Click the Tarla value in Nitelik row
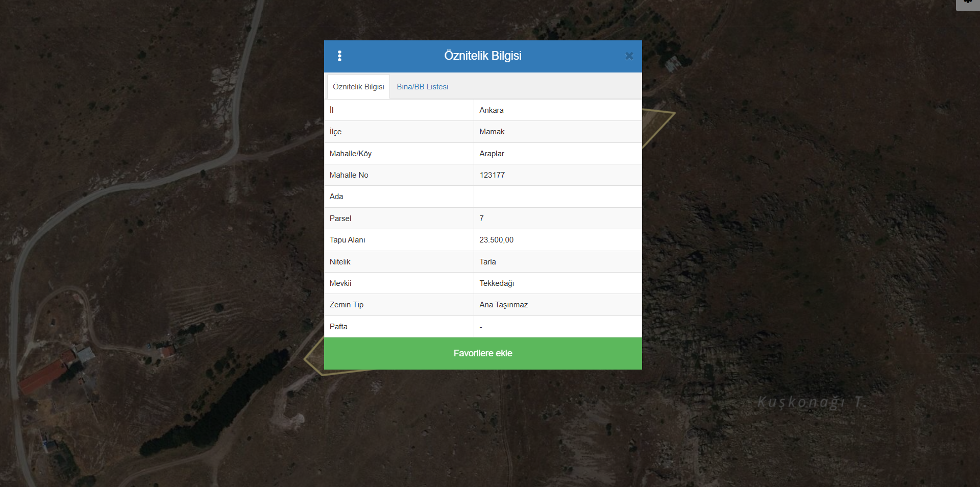 coord(487,262)
